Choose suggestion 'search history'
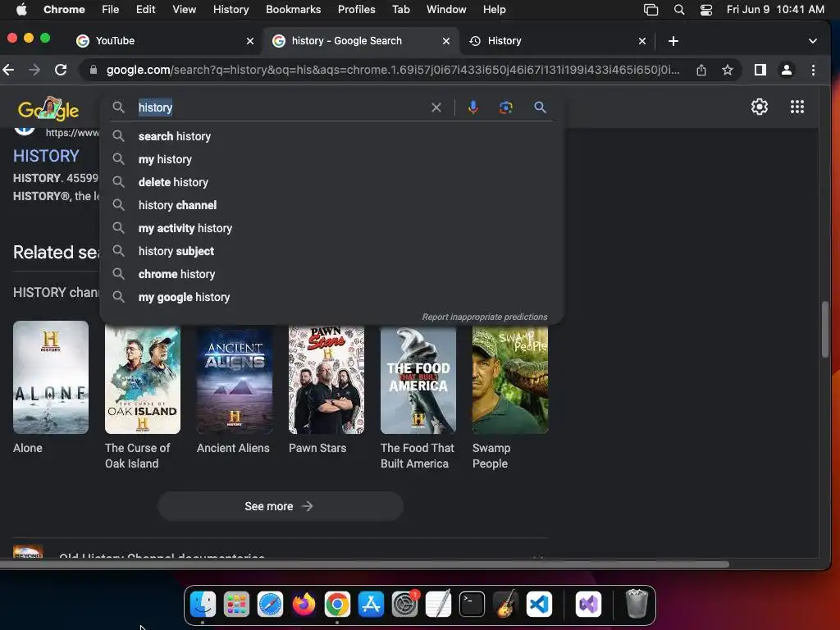This screenshot has width=840, height=630. [331, 136]
